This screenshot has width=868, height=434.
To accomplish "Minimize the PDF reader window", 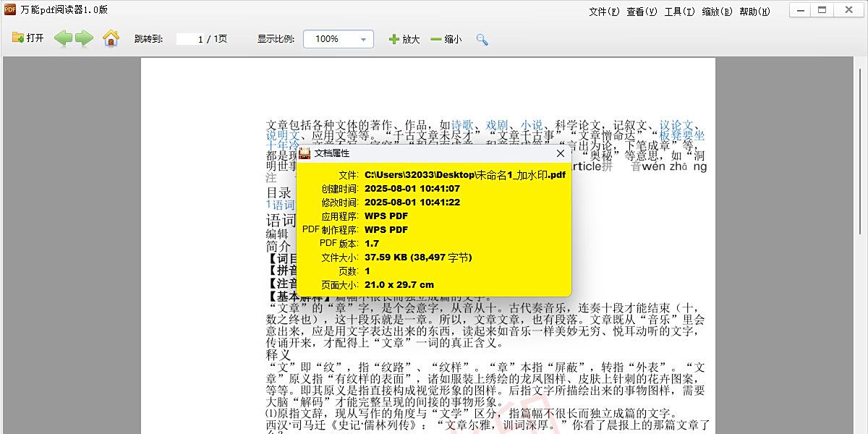I will (x=801, y=9).
